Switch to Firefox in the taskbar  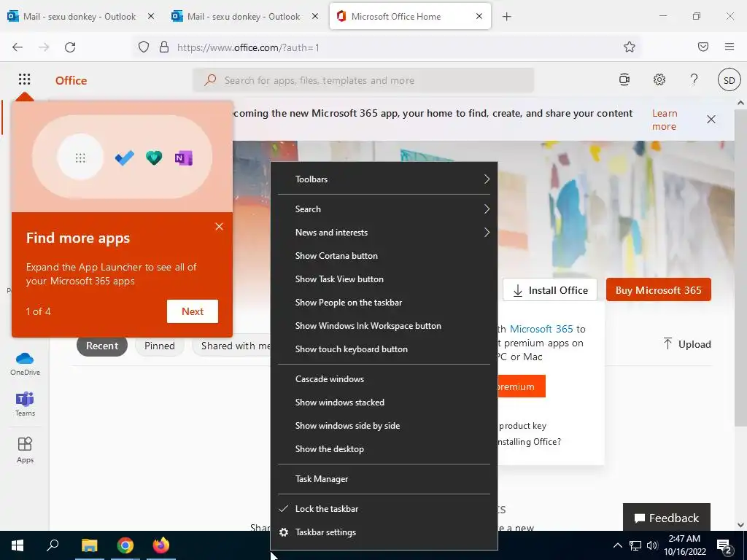point(161,545)
